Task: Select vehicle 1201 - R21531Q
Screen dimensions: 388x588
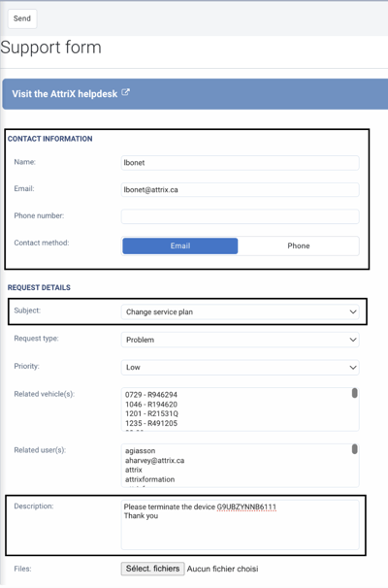Action: (x=151, y=413)
